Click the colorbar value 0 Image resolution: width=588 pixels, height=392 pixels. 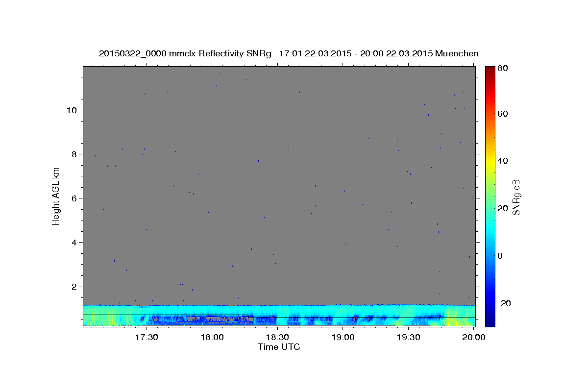(500, 256)
